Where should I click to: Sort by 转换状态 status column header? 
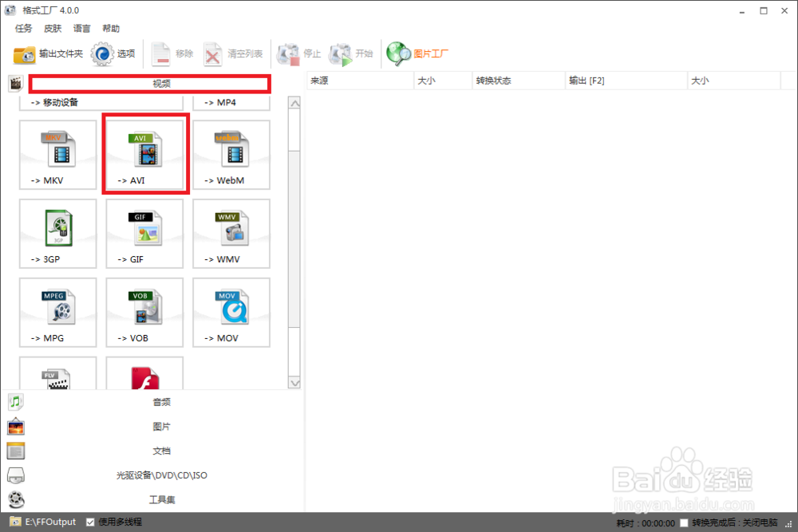[x=519, y=81]
